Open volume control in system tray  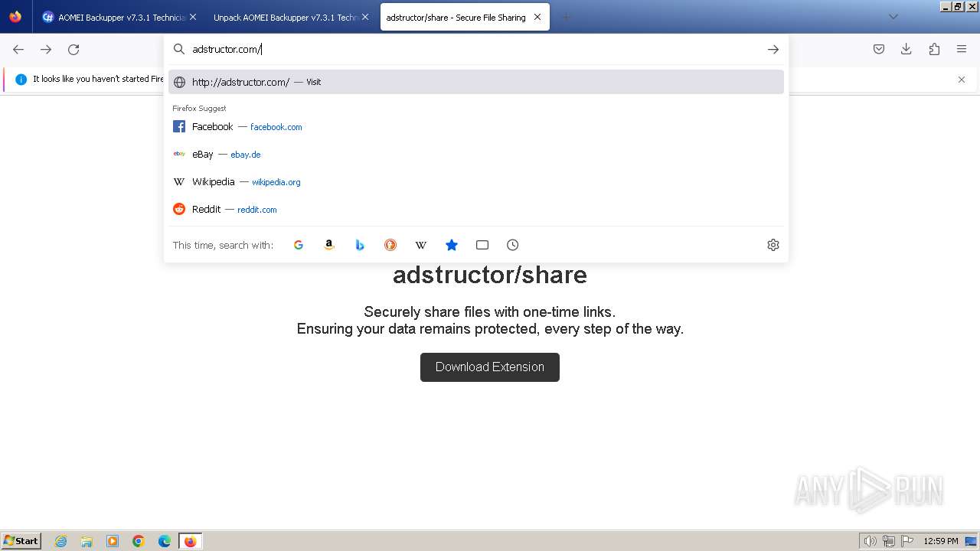(870, 541)
